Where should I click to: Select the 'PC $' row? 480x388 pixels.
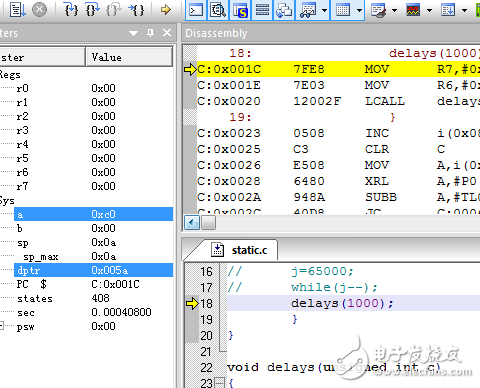click(87, 284)
